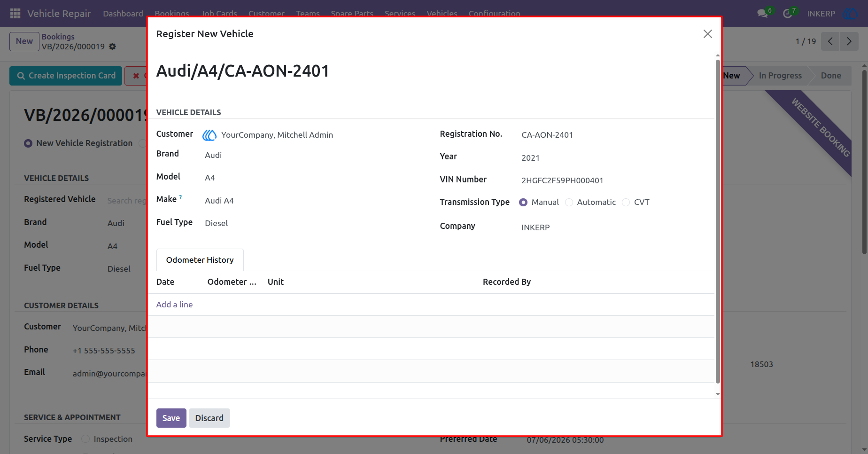Discard the new vehicle form
Screen dimensions: 868x454
pos(209,418)
